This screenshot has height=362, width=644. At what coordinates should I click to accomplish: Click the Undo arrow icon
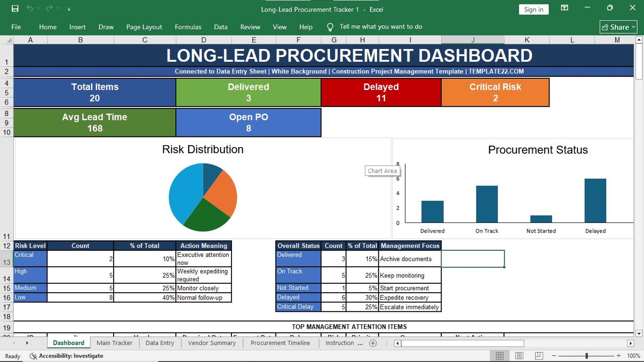(30, 9)
